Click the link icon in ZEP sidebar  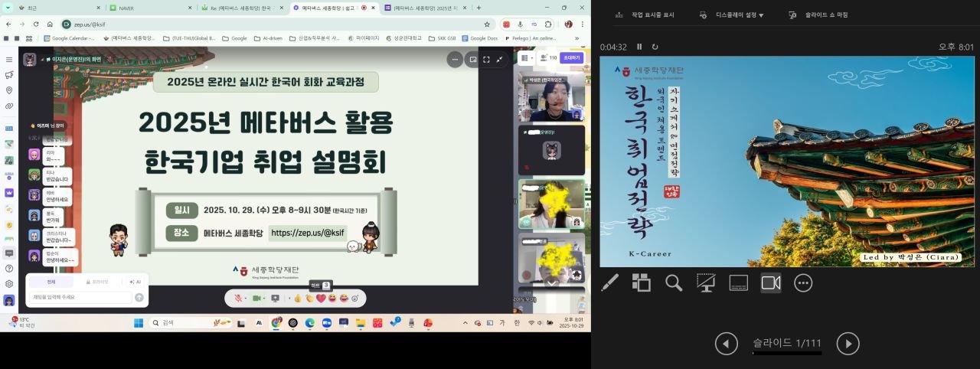coord(9,106)
